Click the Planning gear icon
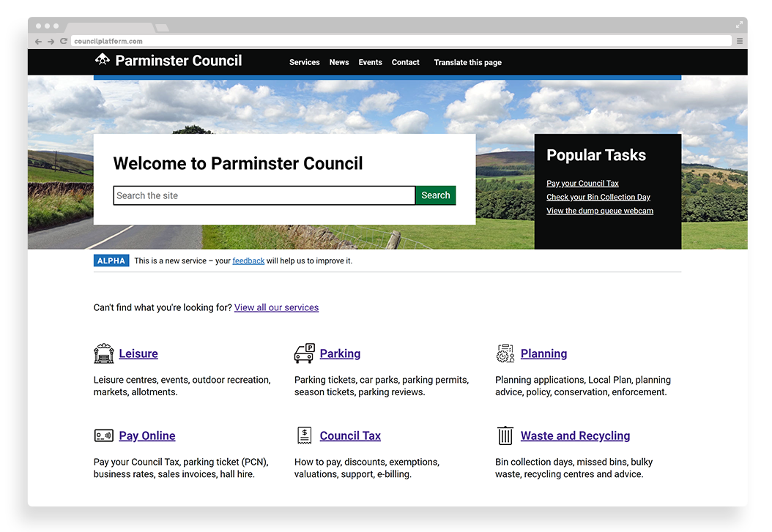The width and height of the screenshot is (772, 532). click(x=505, y=353)
